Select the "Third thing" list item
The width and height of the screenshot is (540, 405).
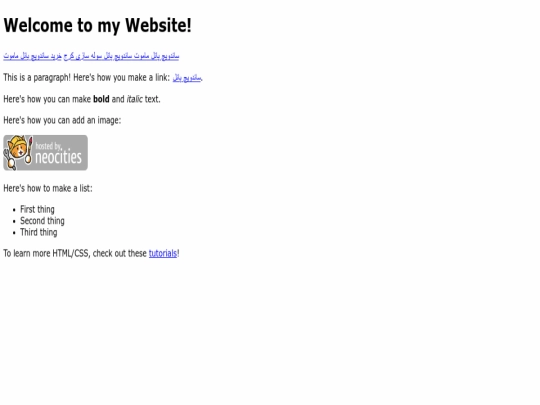[x=39, y=232]
